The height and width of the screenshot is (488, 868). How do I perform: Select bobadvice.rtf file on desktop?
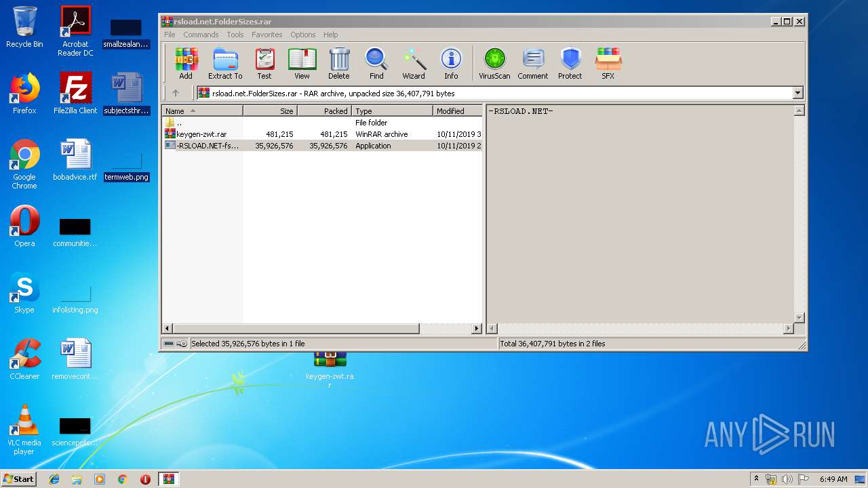click(75, 160)
